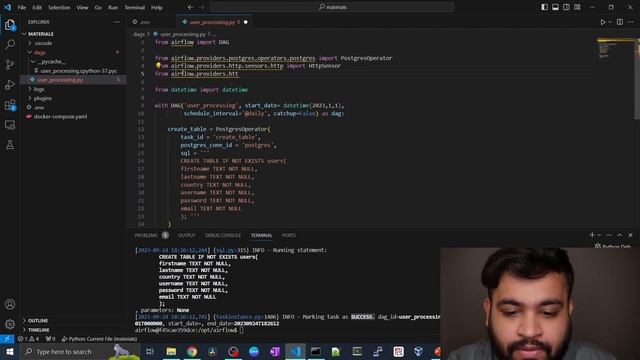640x360 pixels.
Task: Open editor More Actions ellipsis
Action: [631, 22]
